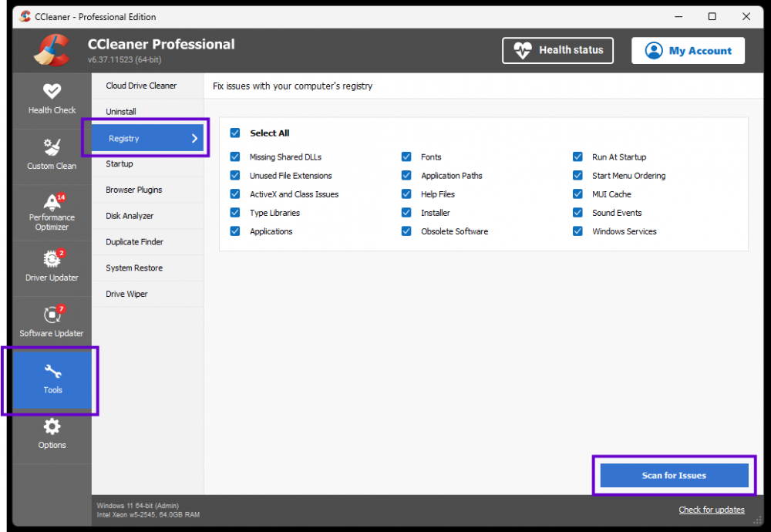Screen dimensions: 771x532
Task: Select the Tools wrench icon
Action: click(52, 371)
